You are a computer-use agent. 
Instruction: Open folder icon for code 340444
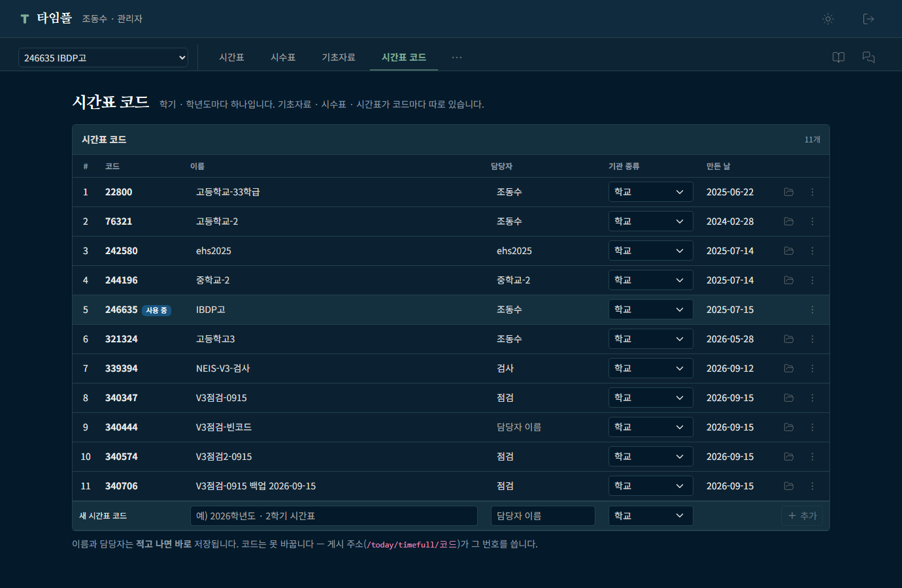click(789, 427)
